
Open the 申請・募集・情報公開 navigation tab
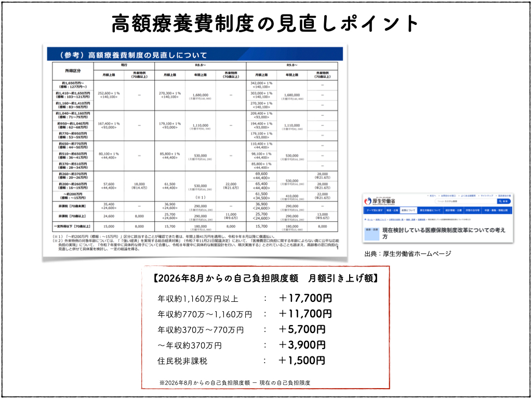click(496, 210)
